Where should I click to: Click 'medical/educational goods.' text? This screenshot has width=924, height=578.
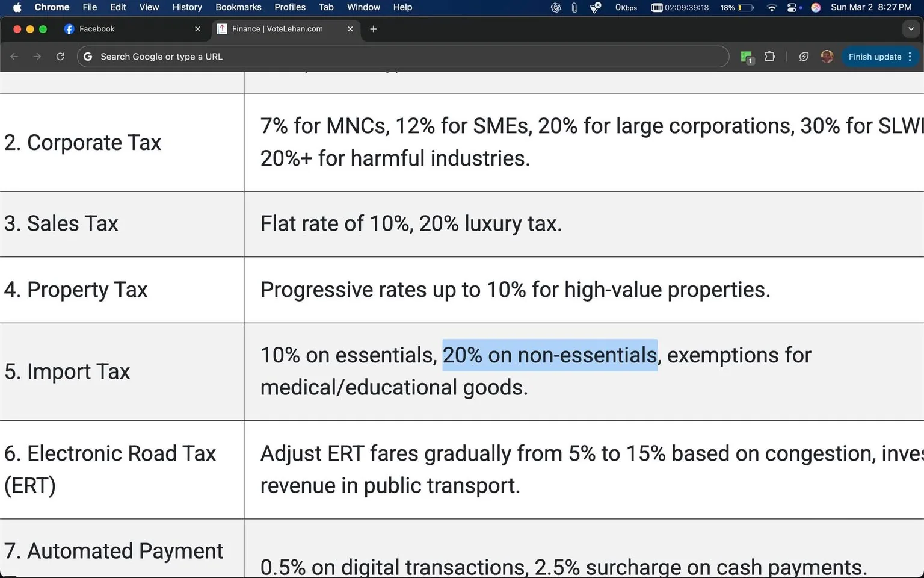click(394, 387)
